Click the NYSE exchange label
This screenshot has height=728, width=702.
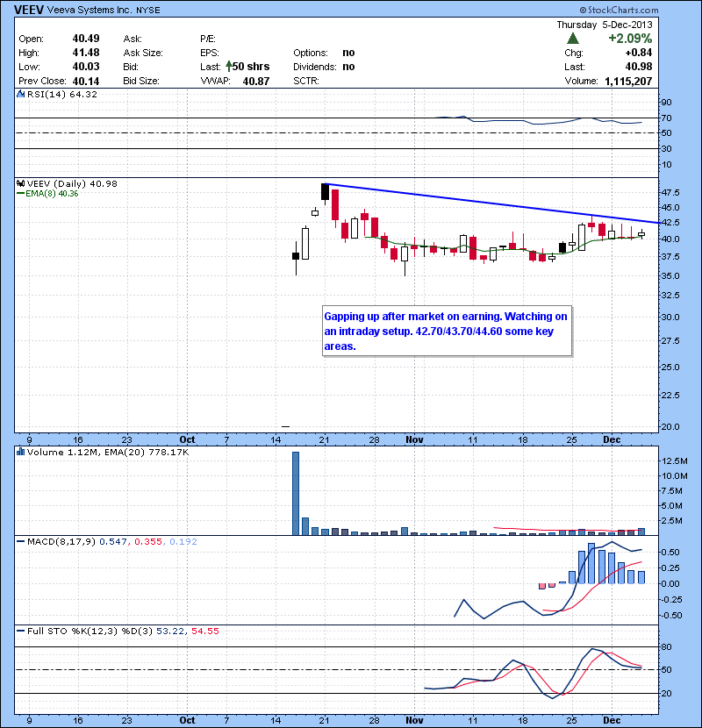(x=148, y=11)
